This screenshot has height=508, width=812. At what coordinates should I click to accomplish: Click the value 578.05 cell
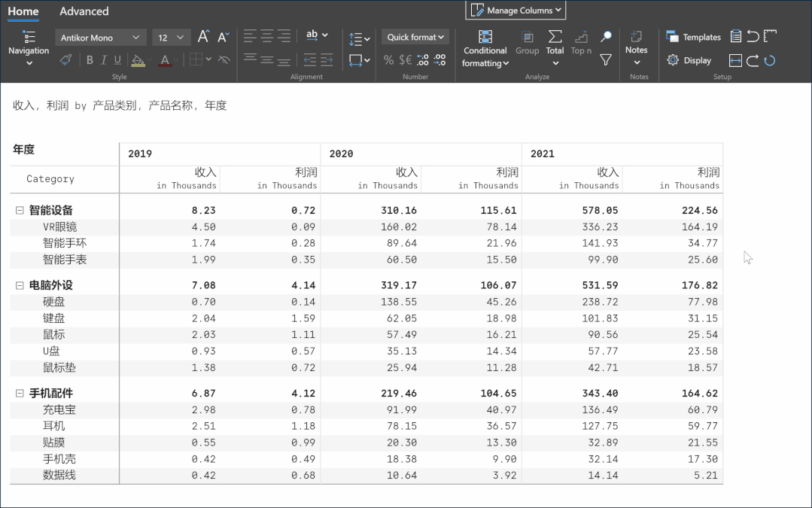pos(600,210)
